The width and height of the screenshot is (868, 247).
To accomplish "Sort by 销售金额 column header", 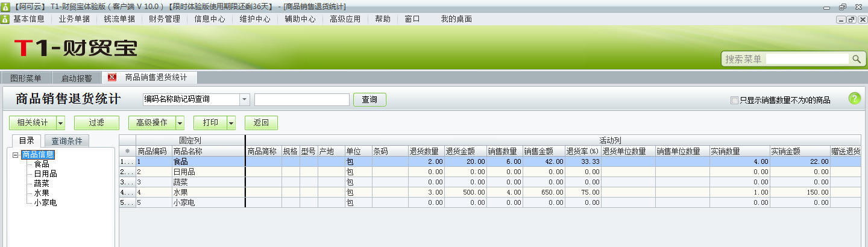I will coord(544,151).
